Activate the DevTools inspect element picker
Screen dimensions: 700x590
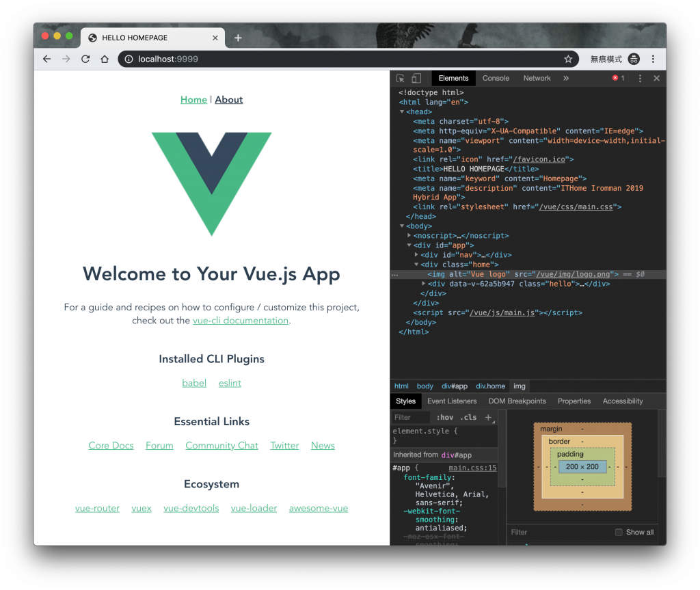click(x=401, y=78)
